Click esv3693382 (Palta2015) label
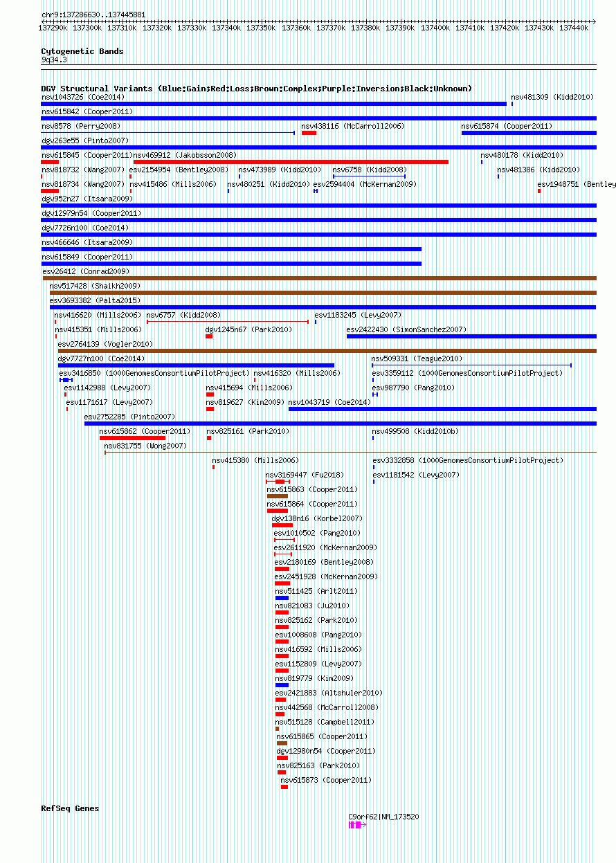The image size is (616, 863). (95, 300)
